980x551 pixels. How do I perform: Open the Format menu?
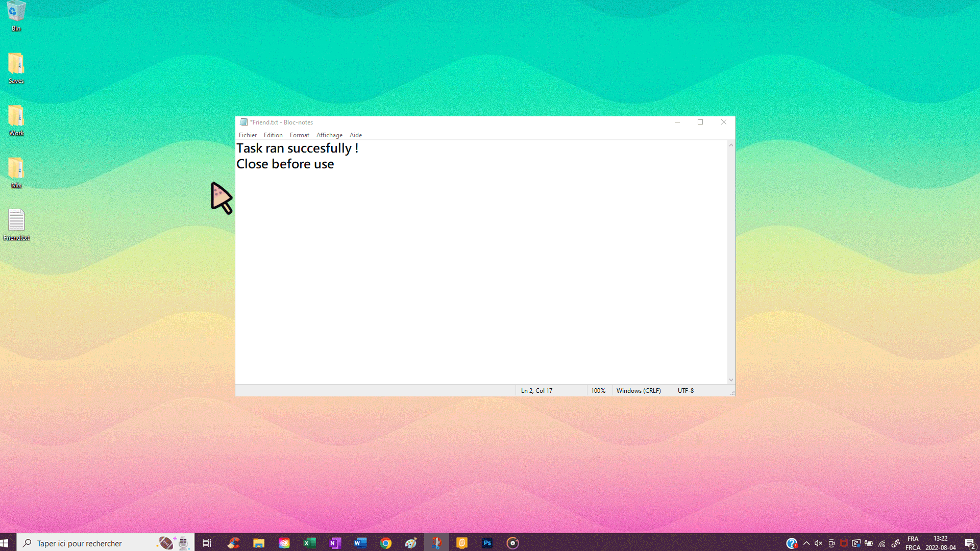[299, 135]
